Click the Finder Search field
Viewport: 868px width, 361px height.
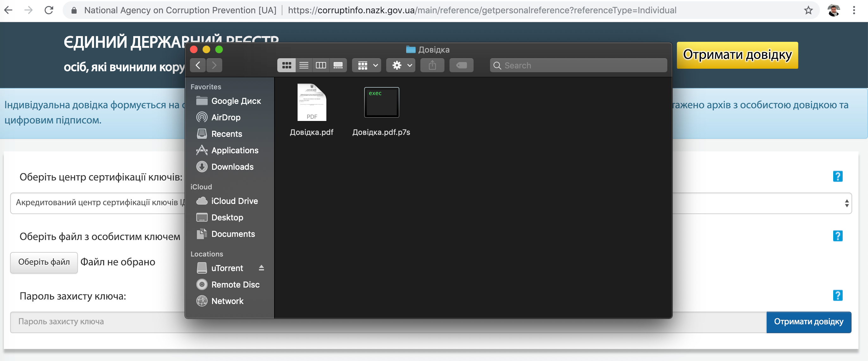[x=578, y=65]
